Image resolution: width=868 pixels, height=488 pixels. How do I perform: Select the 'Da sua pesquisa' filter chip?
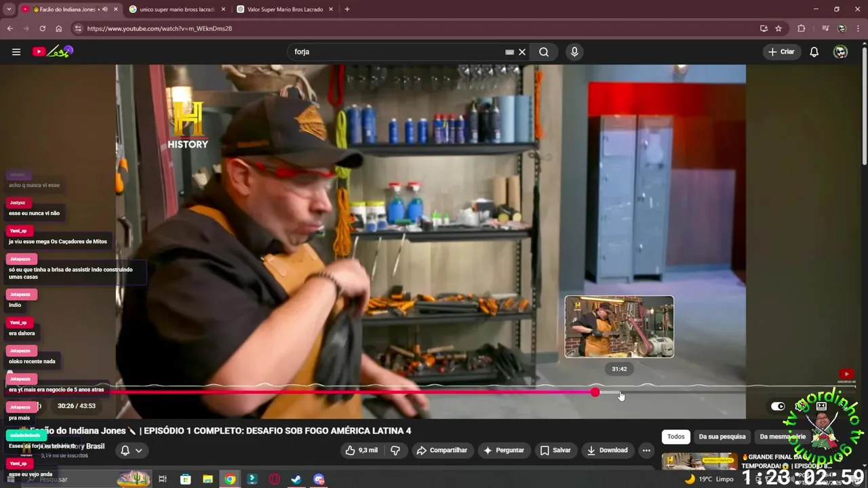coord(722,436)
